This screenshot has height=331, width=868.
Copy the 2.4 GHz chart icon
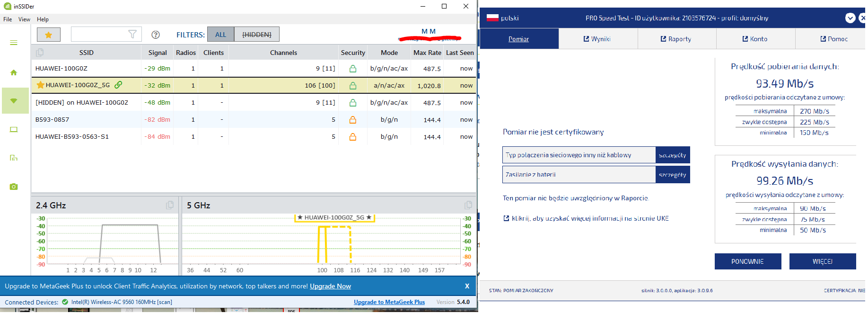(x=170, y=205)
